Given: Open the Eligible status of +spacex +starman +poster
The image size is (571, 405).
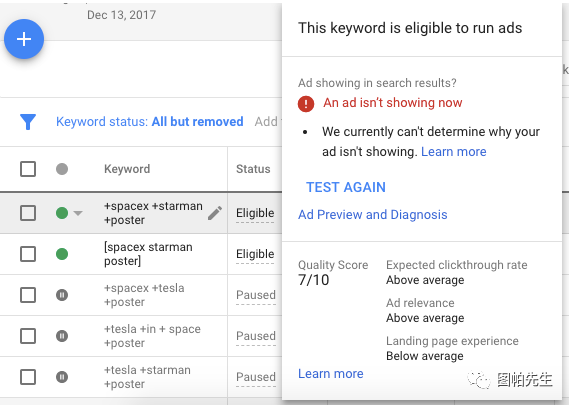Looking at the screenshot, I should (255, 213).
